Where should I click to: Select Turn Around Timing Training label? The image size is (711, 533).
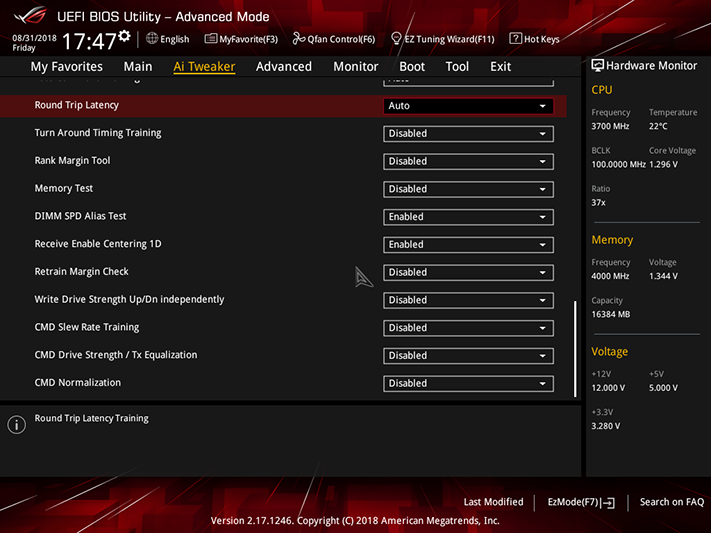[98, 133]
